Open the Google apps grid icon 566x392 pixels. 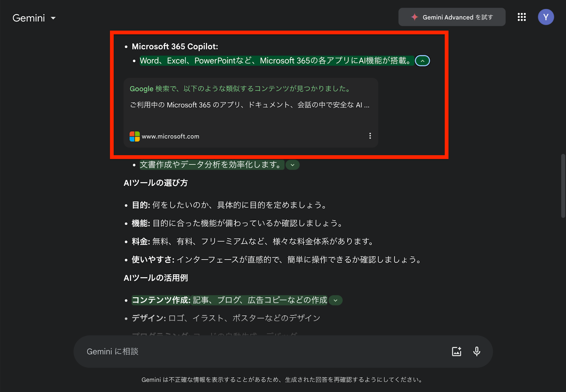point(521,17)
